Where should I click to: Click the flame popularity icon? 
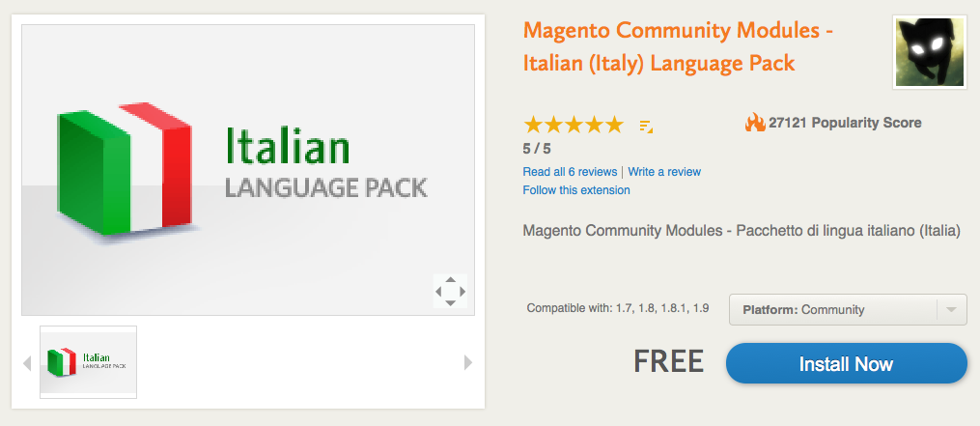click(754, 122)
